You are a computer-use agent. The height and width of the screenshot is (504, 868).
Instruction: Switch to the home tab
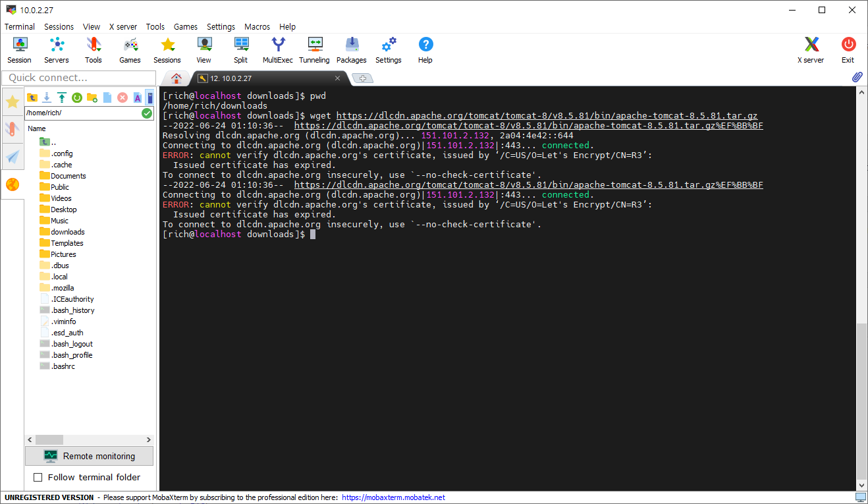176,78
